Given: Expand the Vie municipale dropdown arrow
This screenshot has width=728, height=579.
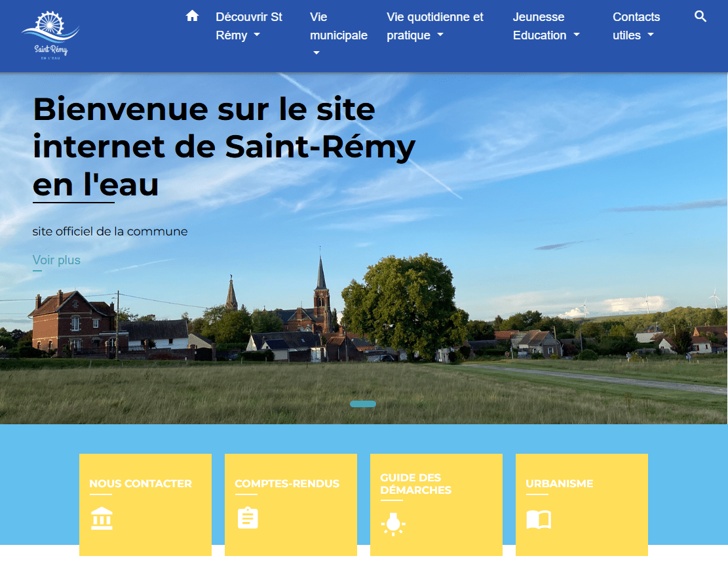Looking at the screenshot, I should pos(316,53).
